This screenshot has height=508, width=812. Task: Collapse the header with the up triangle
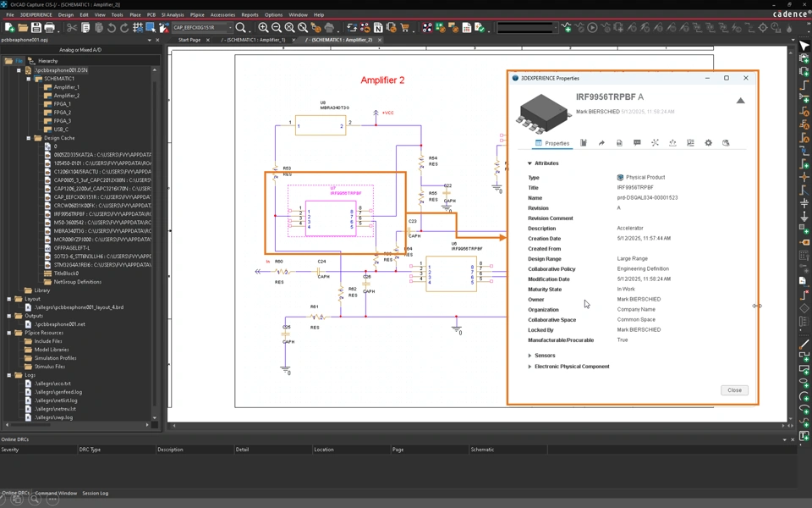pos(741,101)
